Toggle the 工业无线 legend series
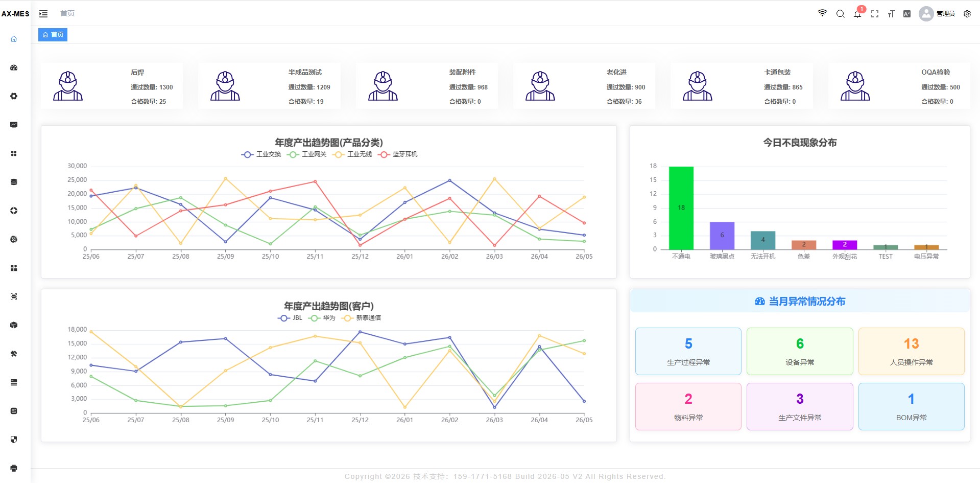This screenshot has height=483, width=980. click(352, 154)
